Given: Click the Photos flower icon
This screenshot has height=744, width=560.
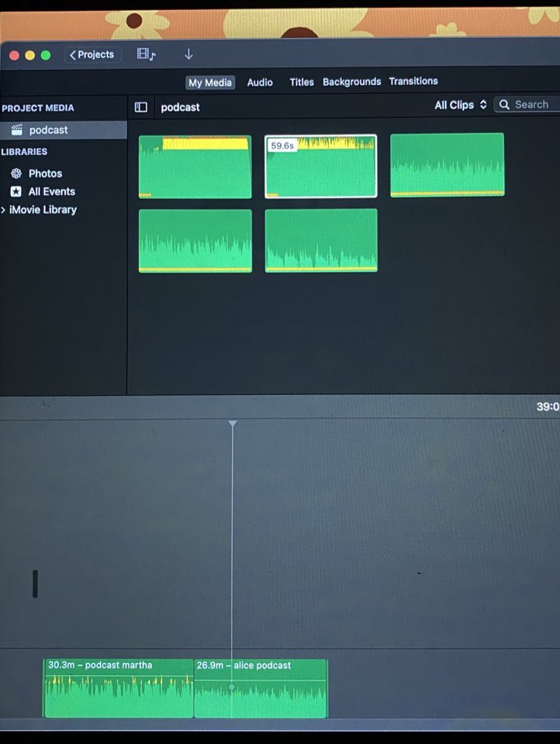Looking at the screenshot, I should [x=16, y=173].
